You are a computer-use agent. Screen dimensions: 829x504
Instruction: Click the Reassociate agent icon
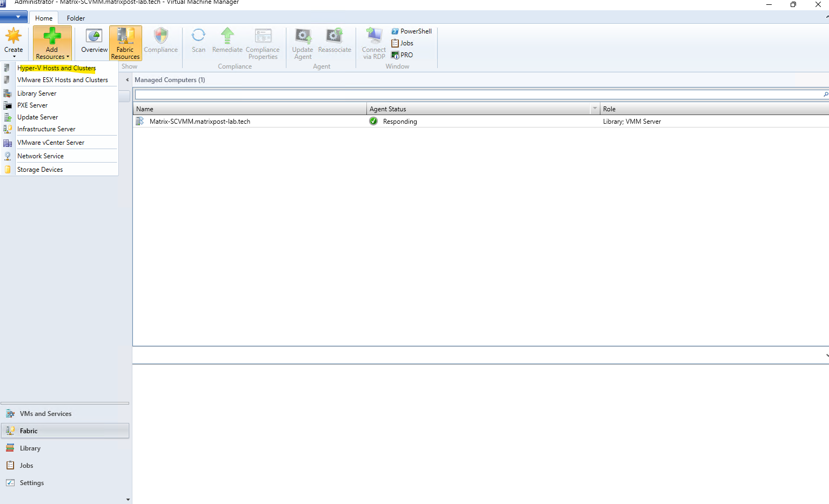[335, 36]
